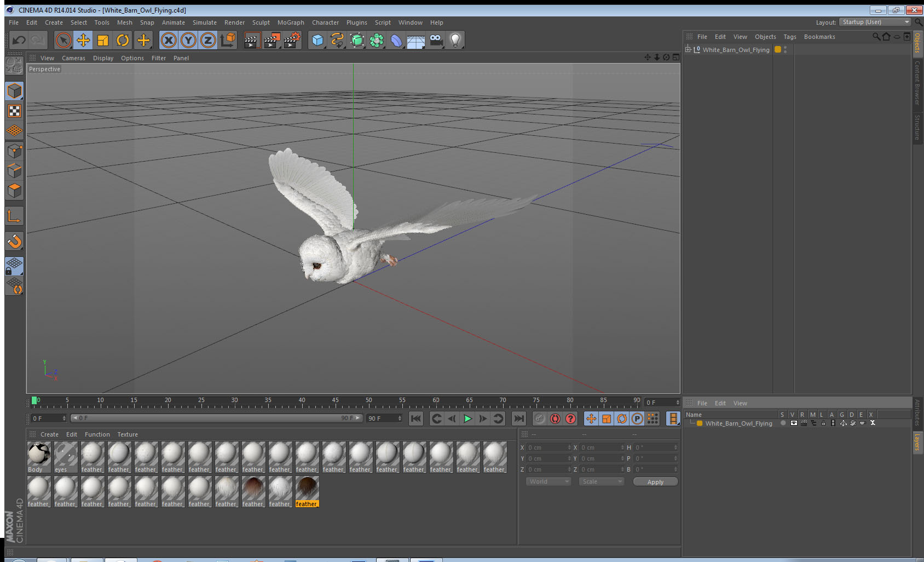This screenshot has width=924, height=562.
Task: Open the timeline film strip options dropdown
Action: 673,418
